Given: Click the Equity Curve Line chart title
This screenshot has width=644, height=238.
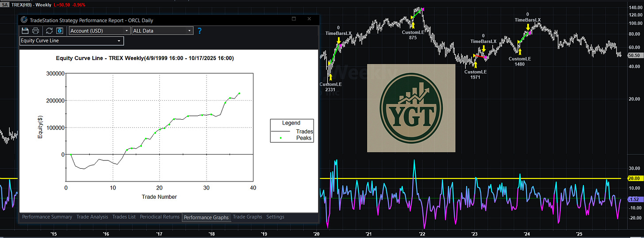Looking at the screenshot, I should 145,58.
